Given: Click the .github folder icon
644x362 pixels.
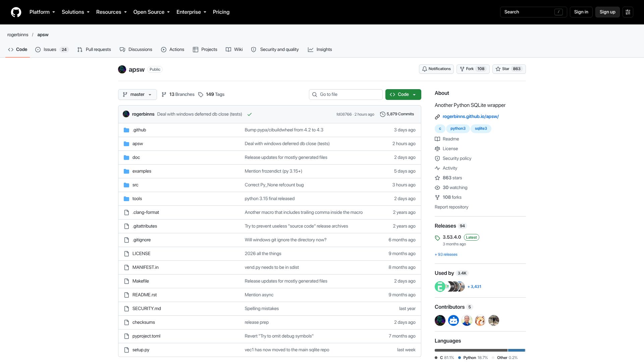Looking at the screenshot, I should [126, 130].
